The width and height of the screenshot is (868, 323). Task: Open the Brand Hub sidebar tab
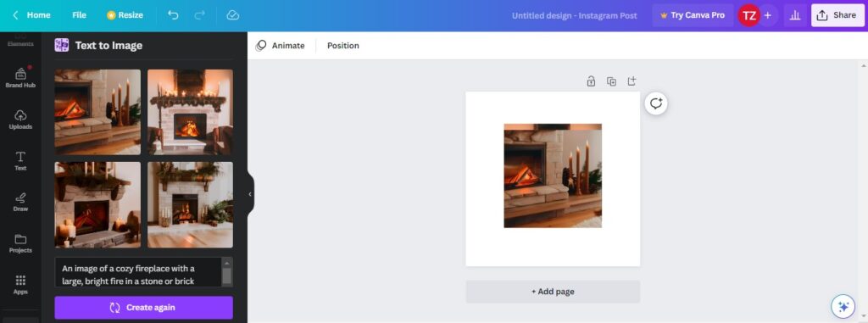(x=20, y=77)
